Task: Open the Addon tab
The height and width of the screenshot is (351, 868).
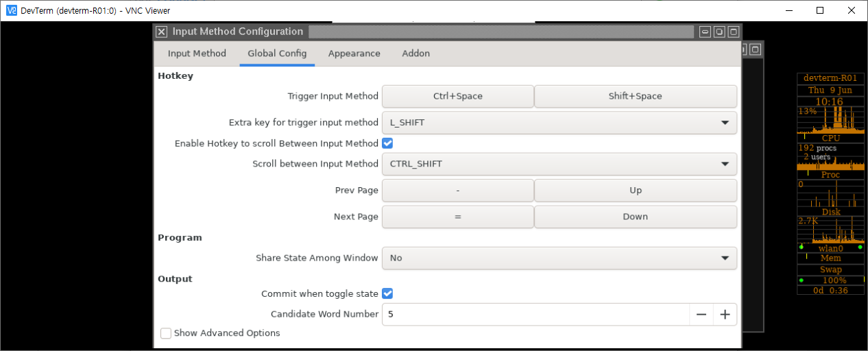Action: click(x=415, y=53)
